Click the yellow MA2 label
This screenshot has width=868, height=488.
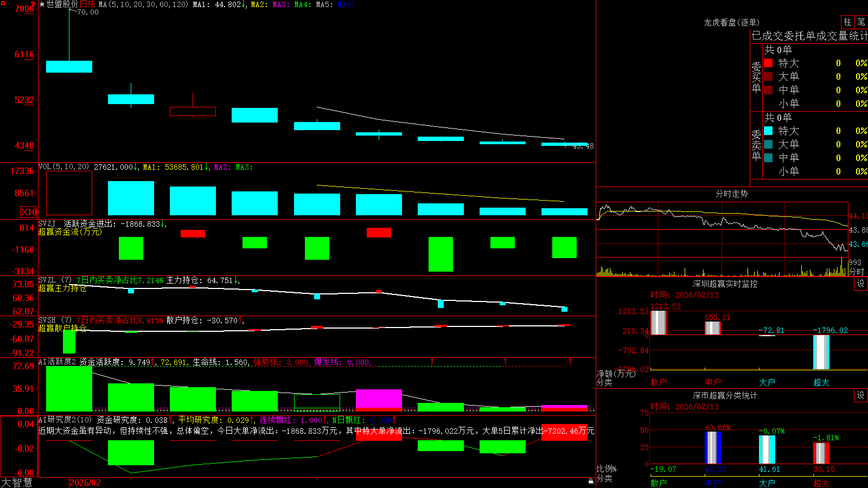[258, 4]
